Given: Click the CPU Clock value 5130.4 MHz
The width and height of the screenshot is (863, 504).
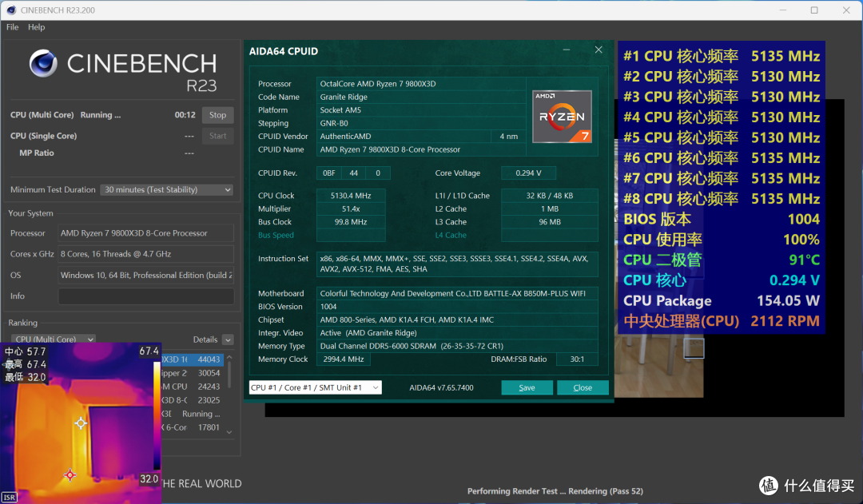Looking at the screenshot, I should pyautogui.click(x=351, y=196).
